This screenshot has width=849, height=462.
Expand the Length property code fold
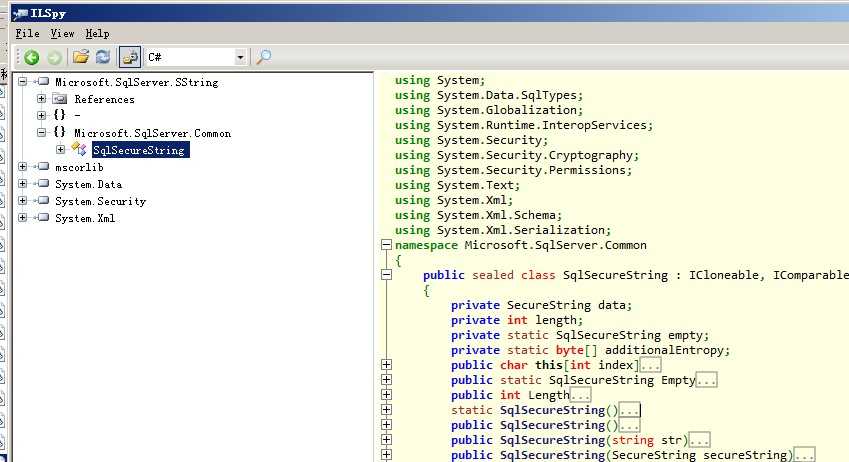pos(386,394)
